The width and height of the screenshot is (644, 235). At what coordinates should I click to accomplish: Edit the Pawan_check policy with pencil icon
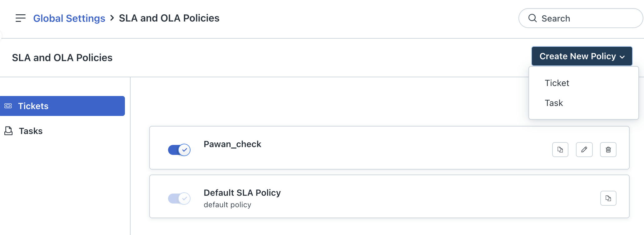coord(584,150)
